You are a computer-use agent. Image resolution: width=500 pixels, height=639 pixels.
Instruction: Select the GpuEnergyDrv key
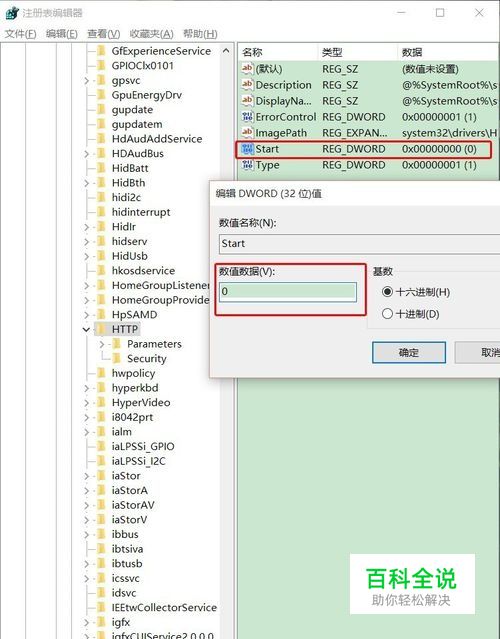[x=147, y=95]
